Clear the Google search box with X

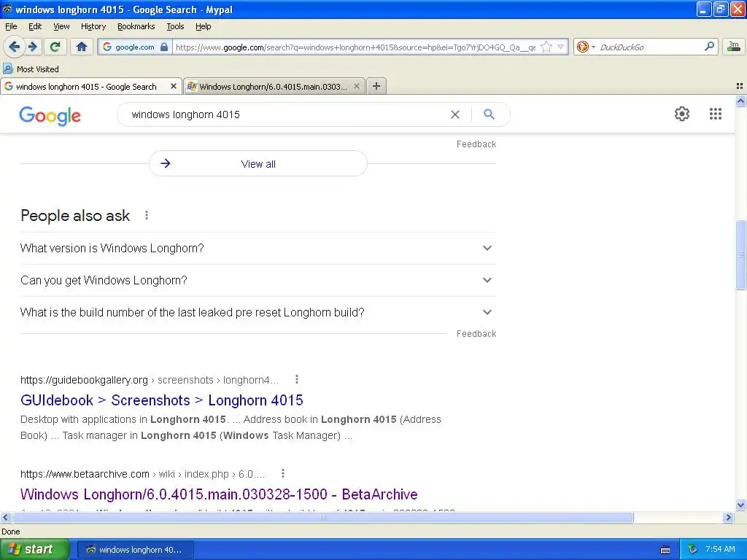pos(455,114)
